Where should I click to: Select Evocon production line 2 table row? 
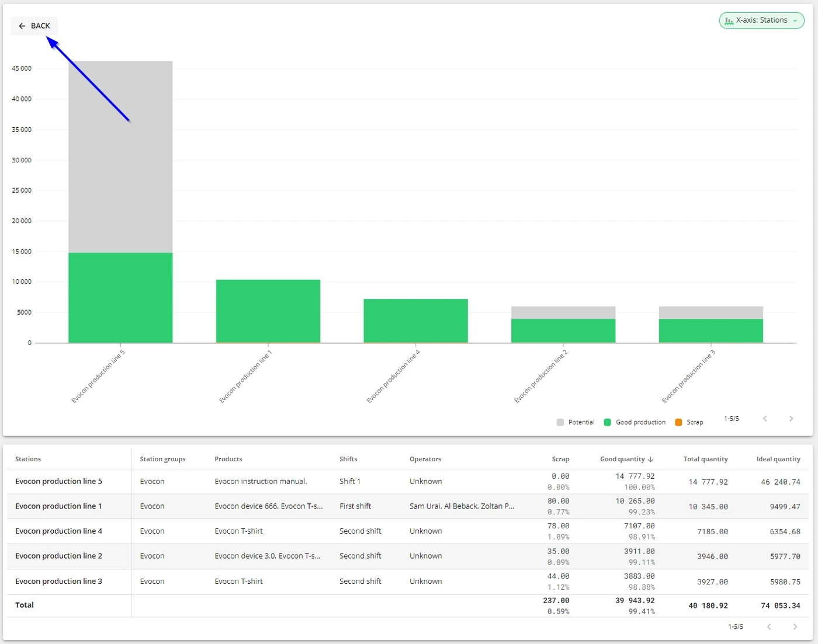pyautogui.click(x=408, y=556)
